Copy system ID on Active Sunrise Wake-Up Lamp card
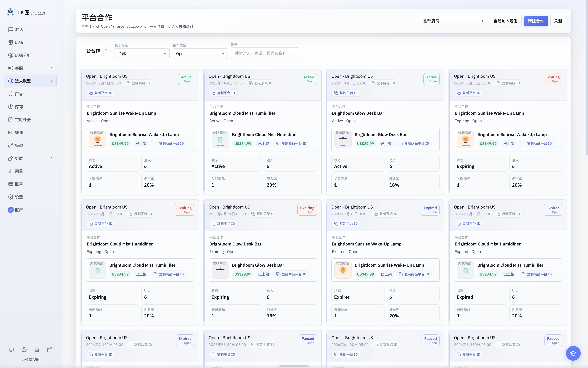588x368 pixels. tap(138, 83)
